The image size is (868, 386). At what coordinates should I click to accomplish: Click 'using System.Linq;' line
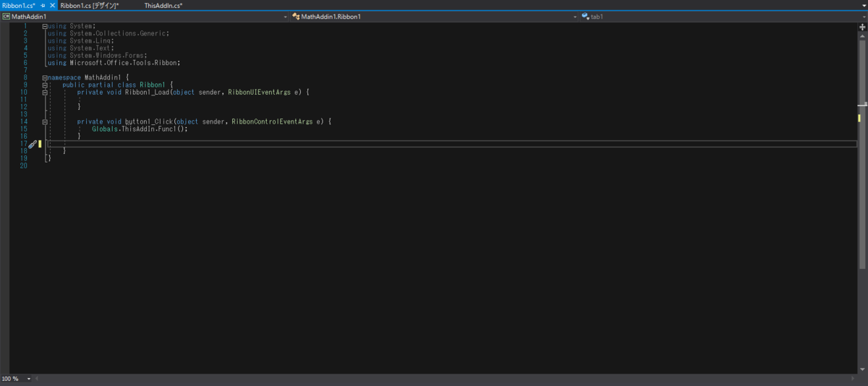point(81,40)
